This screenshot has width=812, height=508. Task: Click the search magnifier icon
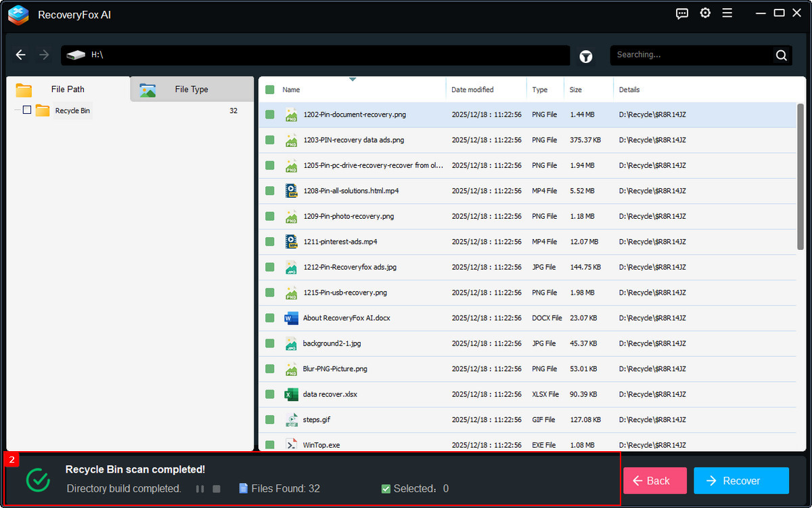pos(781,56)
